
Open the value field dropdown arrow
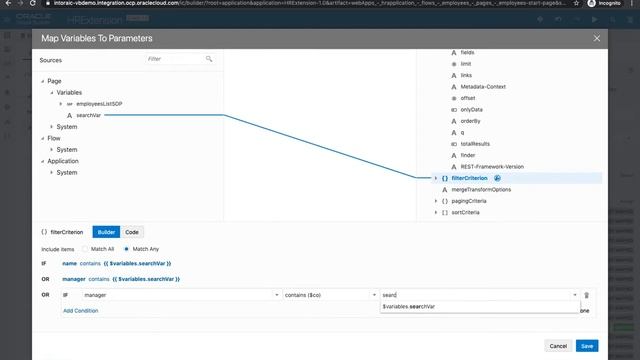coord(575,295)
